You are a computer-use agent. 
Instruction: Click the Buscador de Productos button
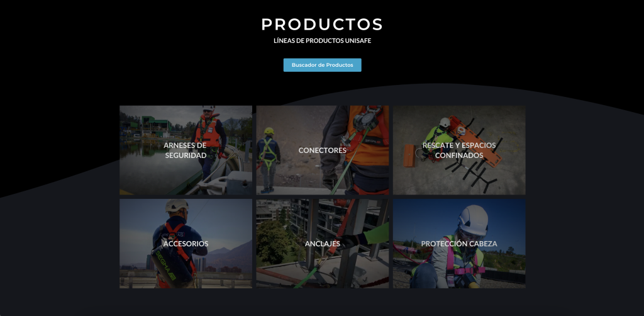322,65
